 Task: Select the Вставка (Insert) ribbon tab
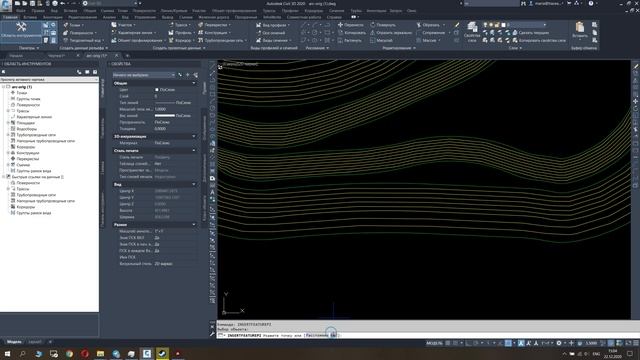[30, 17]
